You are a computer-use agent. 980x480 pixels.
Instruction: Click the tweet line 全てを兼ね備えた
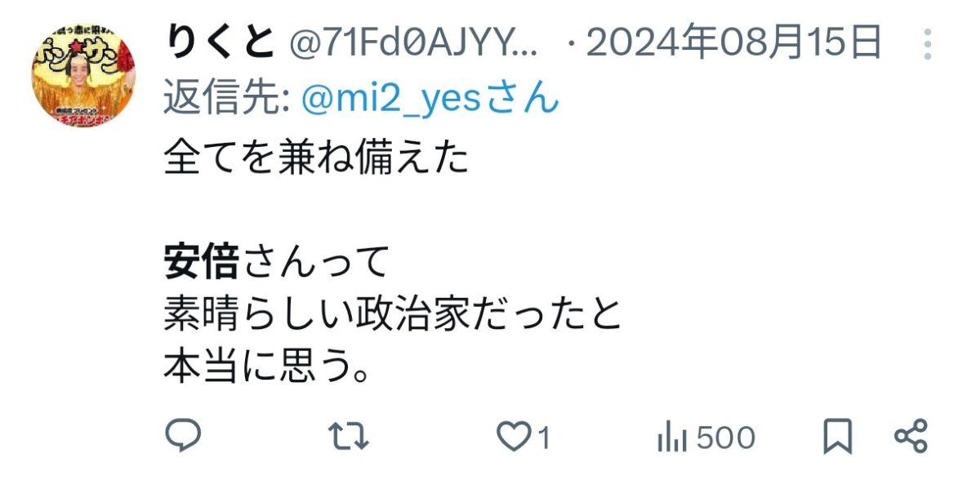317,158
